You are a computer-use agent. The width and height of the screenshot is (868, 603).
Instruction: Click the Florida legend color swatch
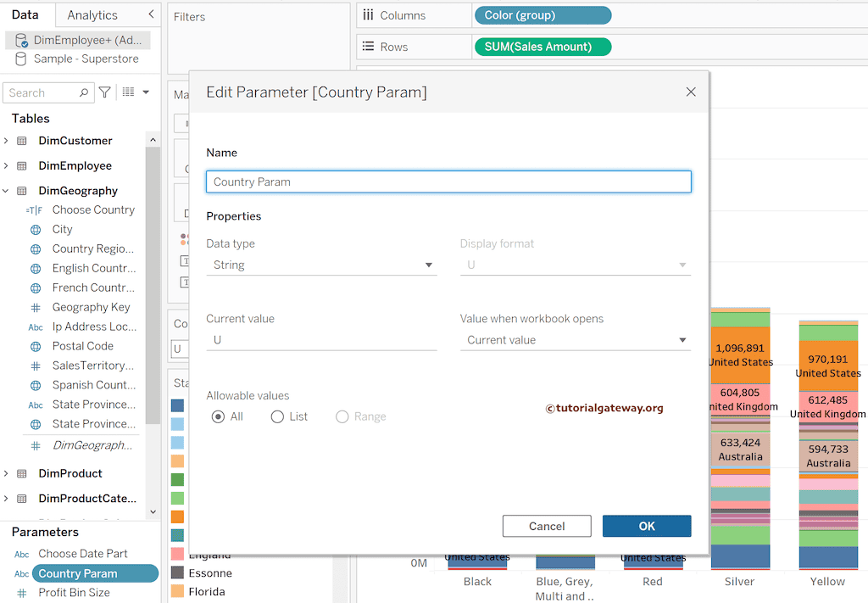tap(178, 591)
